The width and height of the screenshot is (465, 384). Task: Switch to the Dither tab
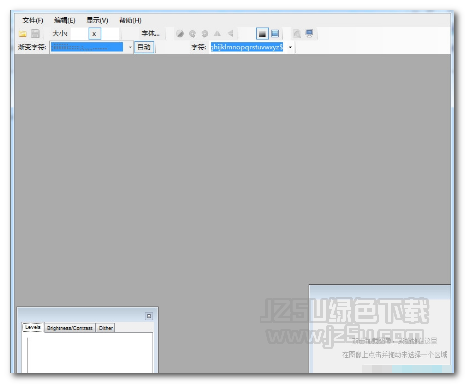tap(106, 328)
